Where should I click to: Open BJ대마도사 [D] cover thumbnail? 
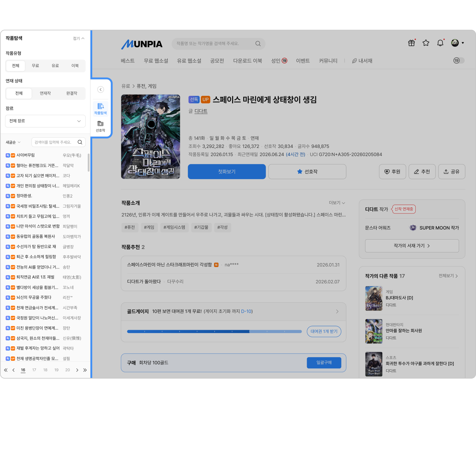(x=374, y=299)
